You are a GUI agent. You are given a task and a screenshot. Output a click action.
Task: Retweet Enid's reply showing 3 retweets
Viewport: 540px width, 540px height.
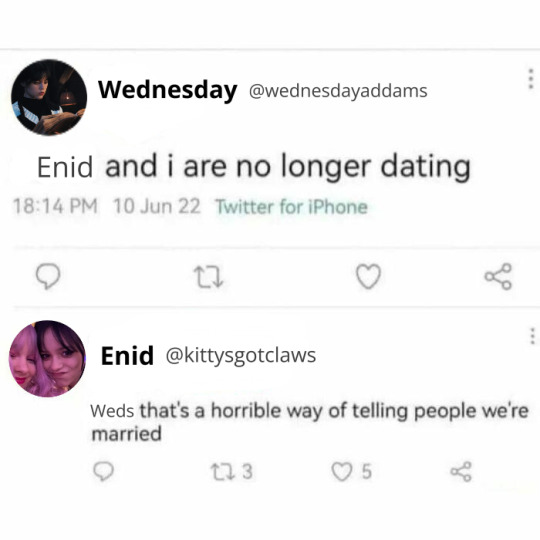(232, 471)
